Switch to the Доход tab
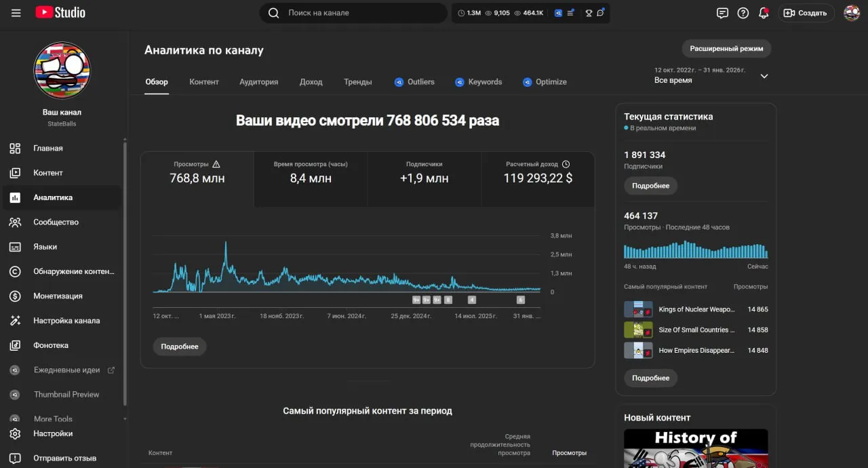This screenshot has width=868, height=468. 311,81
